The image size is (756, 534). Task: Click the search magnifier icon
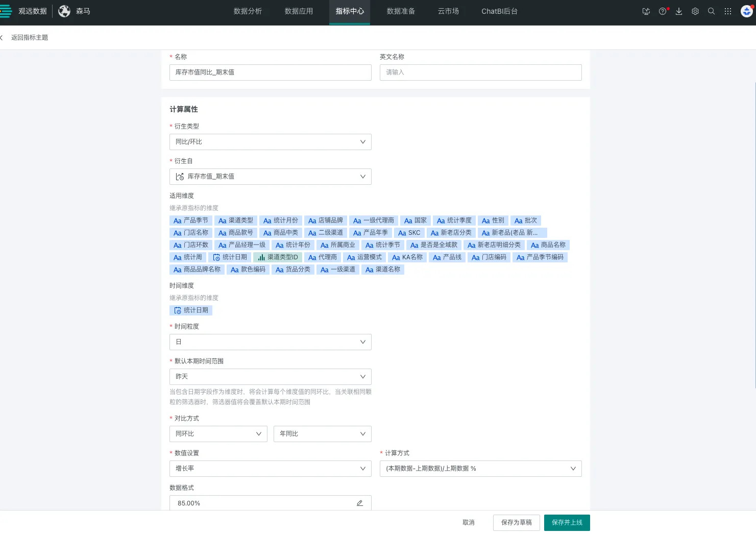712,11
